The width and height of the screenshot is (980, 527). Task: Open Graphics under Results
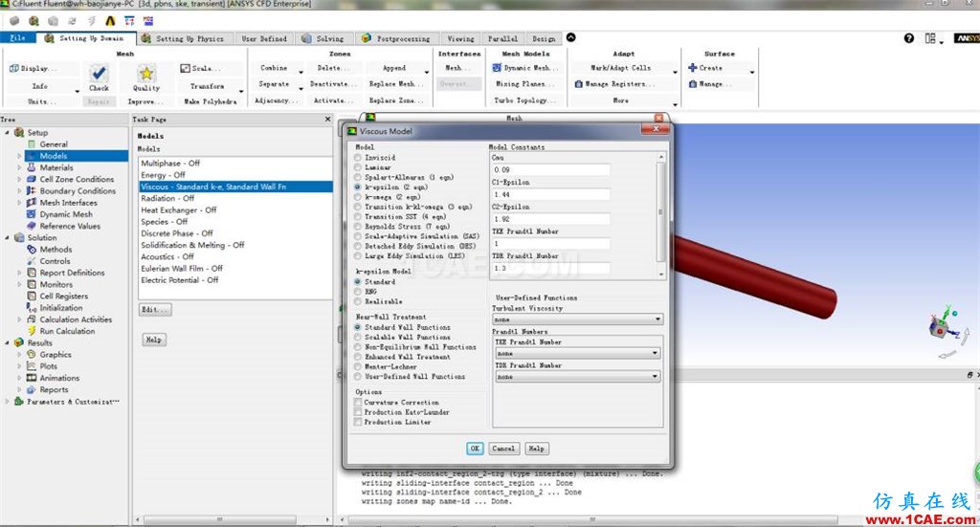point(55,355)
